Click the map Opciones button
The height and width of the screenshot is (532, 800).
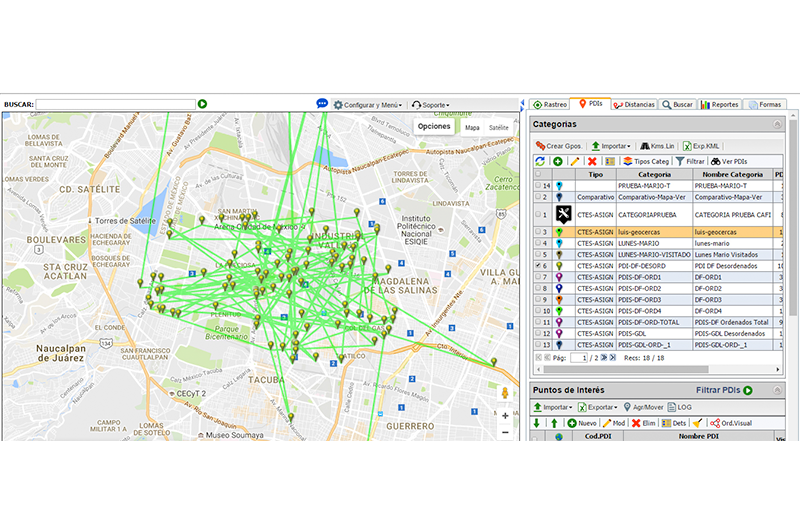click(434, 126)
